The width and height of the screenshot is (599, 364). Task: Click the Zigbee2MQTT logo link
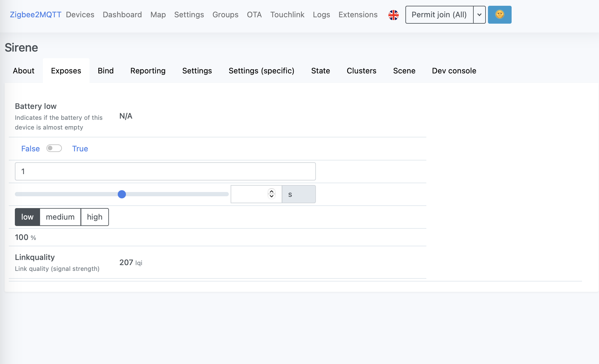pyautogui.click(x=35, y=14)
